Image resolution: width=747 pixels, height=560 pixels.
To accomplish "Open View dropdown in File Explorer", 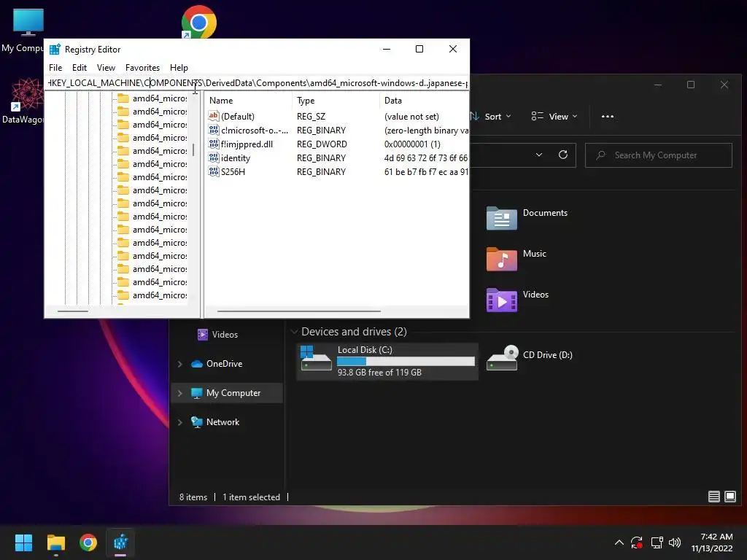I will [x=554, y=116].
